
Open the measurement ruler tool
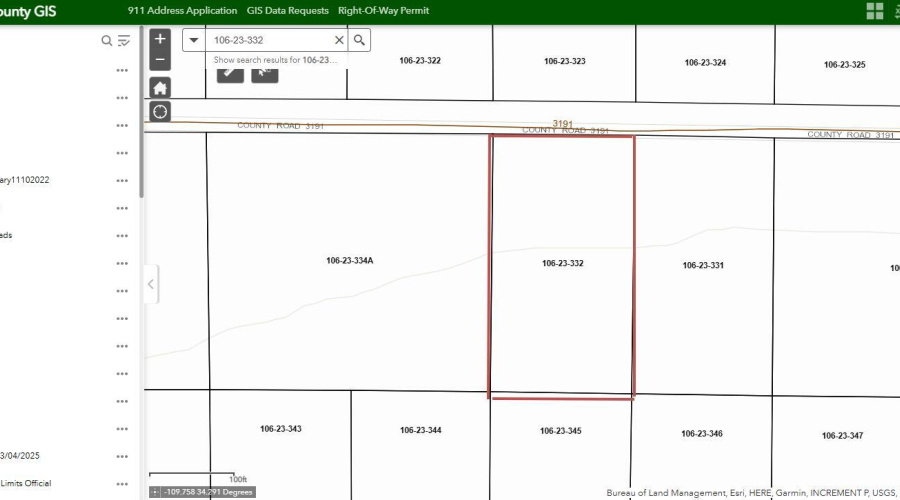(230, 72)
